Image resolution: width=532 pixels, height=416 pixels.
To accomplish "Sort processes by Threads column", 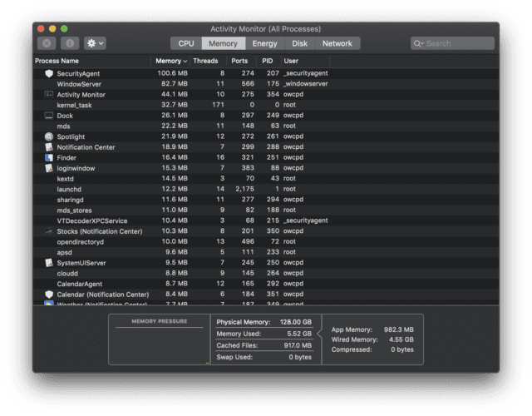I will (206, 61).
